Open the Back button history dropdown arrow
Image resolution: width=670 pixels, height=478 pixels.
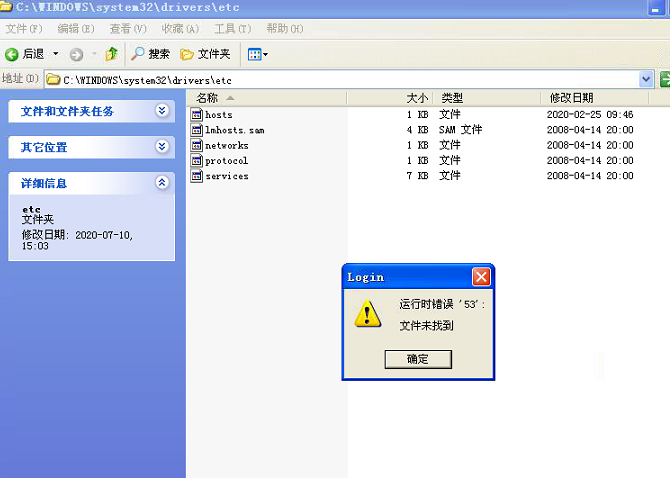coord(56,54)
